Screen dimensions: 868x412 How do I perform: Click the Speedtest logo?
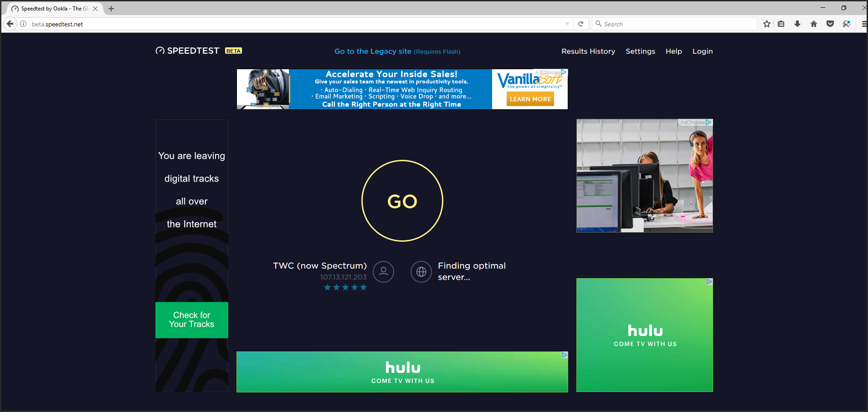(187, 51)
